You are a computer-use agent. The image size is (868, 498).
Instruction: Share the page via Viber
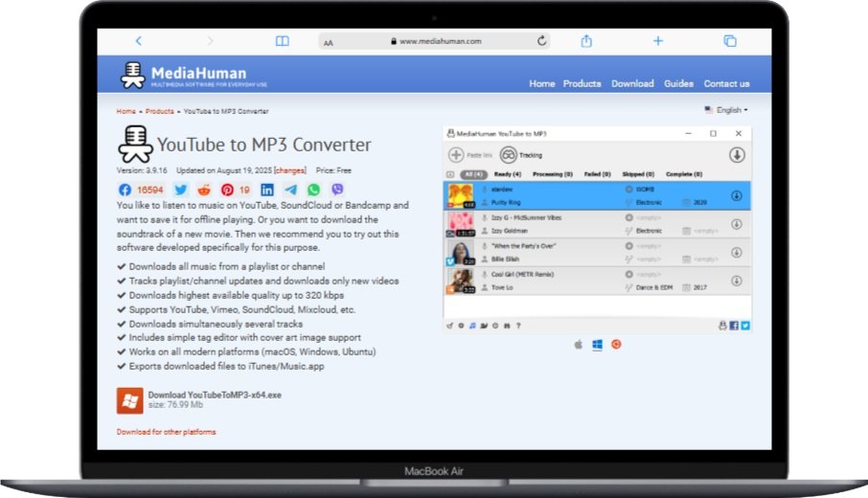pyautogui.click(x=337, y=190)
